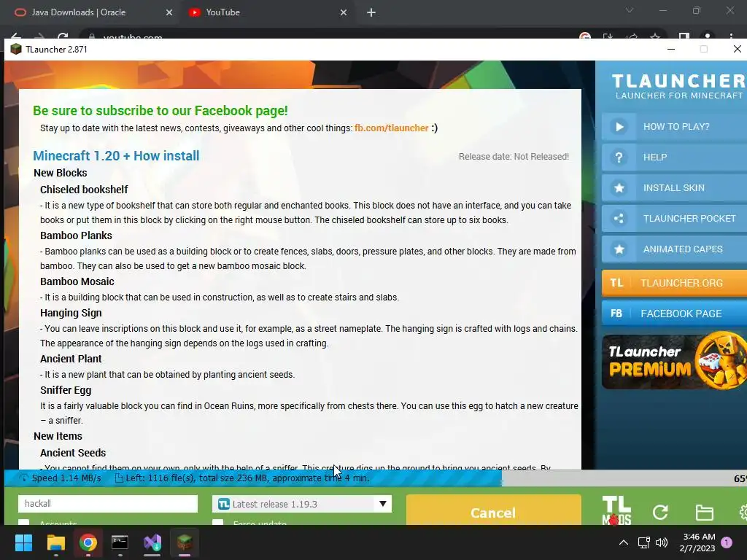Open the game folder icon in TLauncher
This screenshot has width=747, height=560.
704,513
